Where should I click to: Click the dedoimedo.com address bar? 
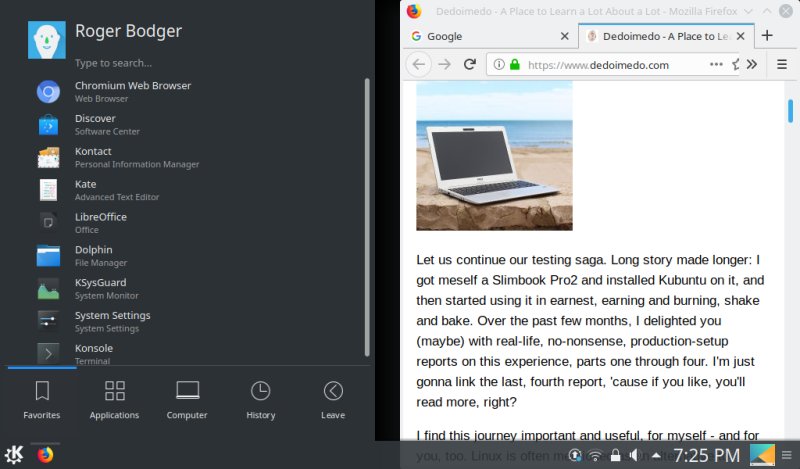tap(615, 65)
